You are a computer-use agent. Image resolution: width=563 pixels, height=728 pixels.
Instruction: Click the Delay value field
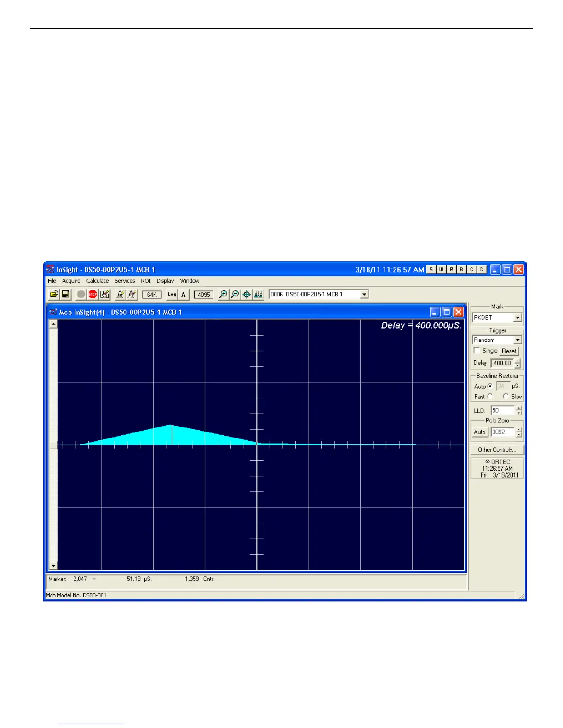pyautogui.click(x=502, y=363)
